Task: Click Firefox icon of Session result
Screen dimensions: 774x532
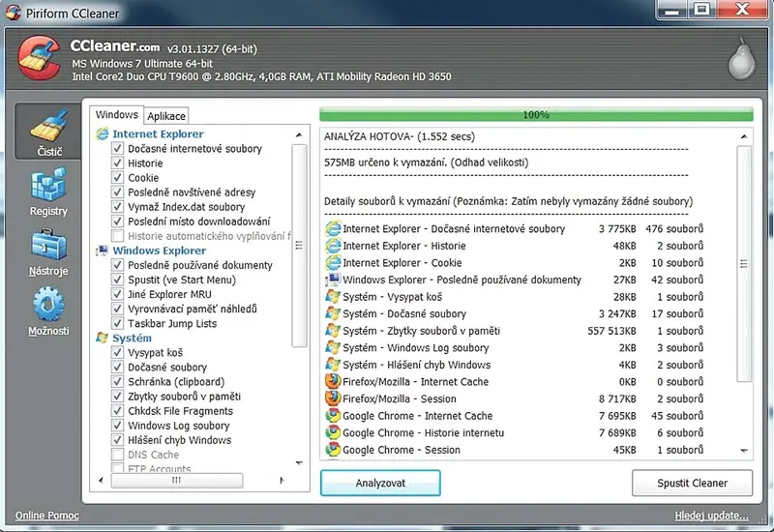Action: pos(333,399)
